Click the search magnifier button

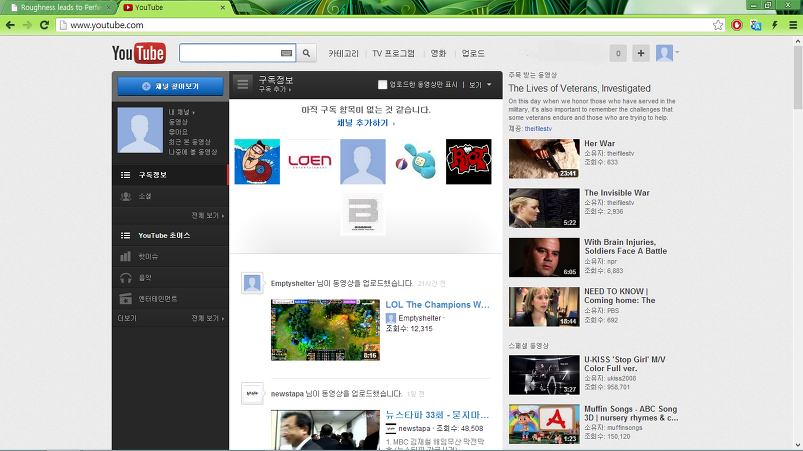pyautogui.click(x=306, y=53)
